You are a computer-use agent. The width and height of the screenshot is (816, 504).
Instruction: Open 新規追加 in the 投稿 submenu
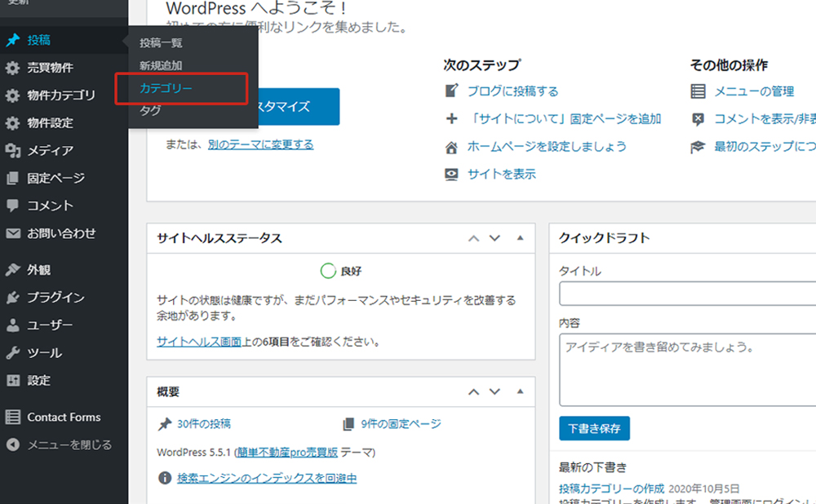pos(161,65)
